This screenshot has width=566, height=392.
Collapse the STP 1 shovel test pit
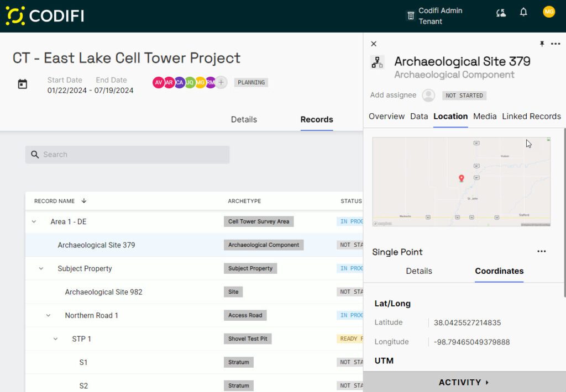[x=54, y=339]
